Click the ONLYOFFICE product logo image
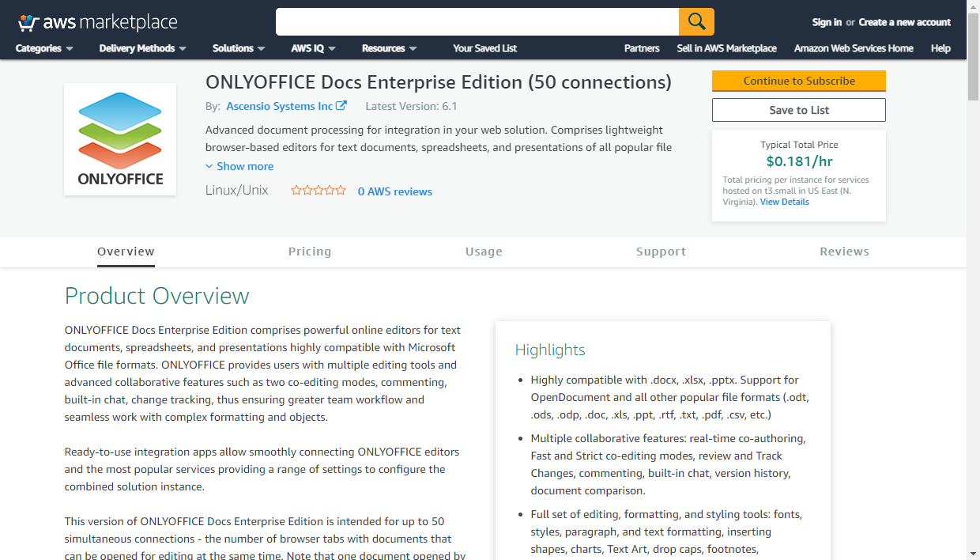The width and height of the screenshot is (980, 560). 120,139
